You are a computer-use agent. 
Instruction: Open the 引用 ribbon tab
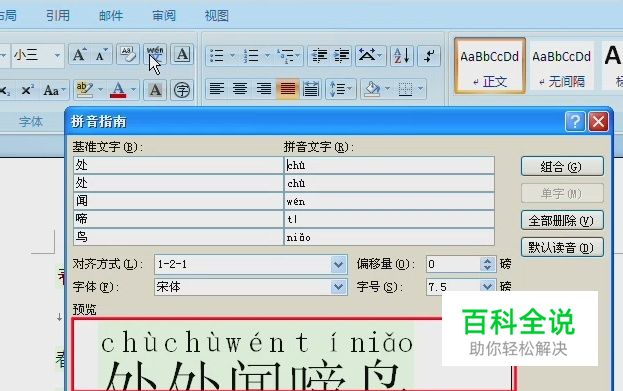pos(58,15)
